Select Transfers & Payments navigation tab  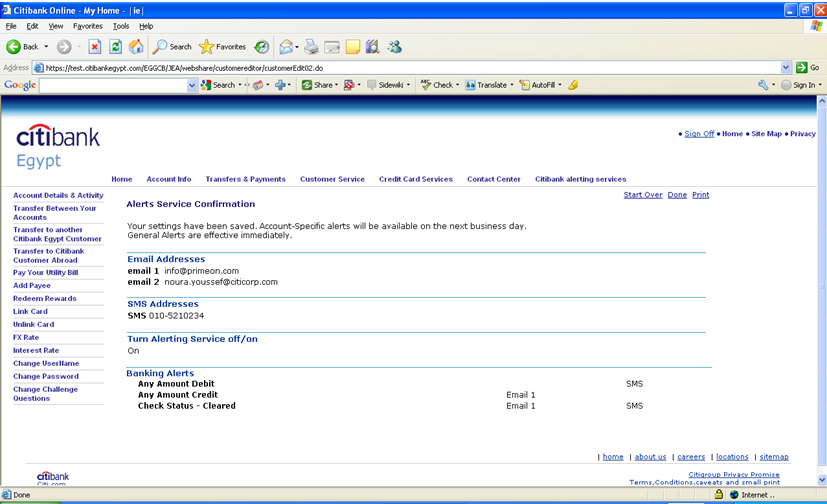click(245, 179)
